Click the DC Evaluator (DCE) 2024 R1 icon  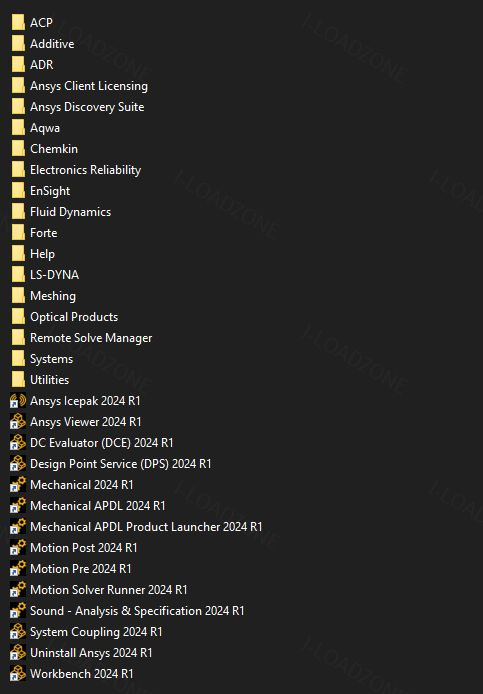18,443
